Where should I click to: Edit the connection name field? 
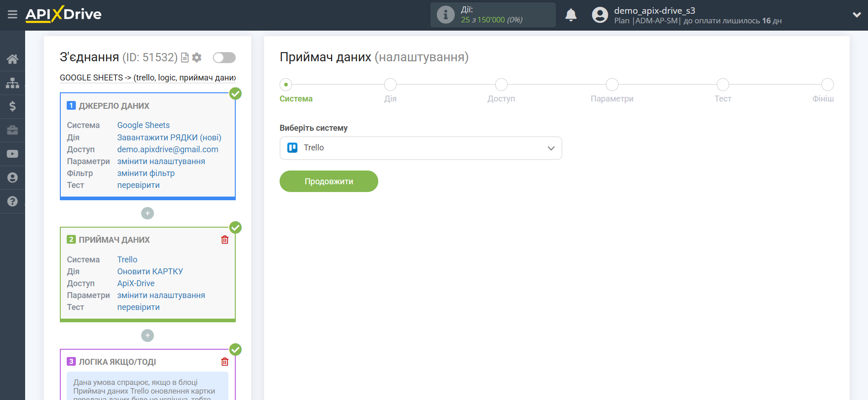point(148,78)
